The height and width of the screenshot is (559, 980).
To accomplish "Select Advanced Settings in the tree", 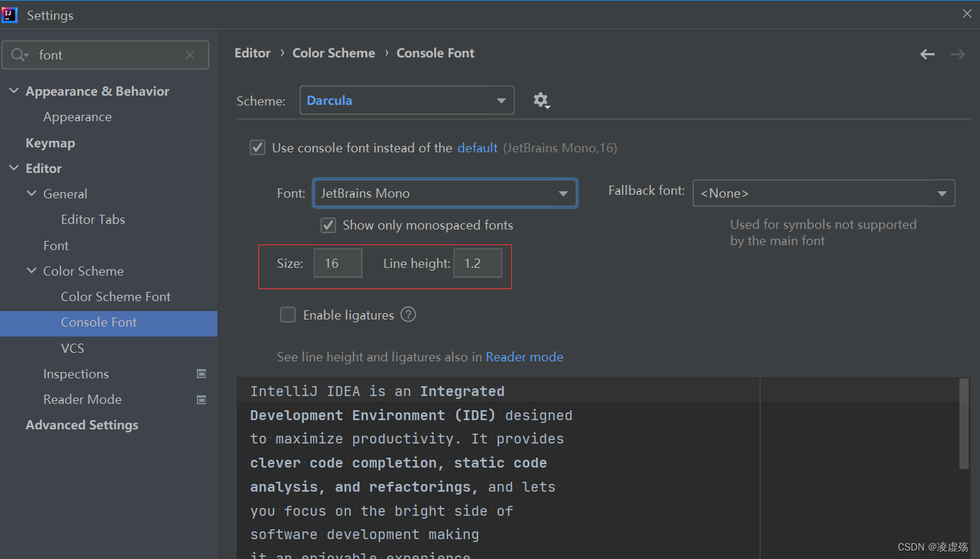I will click(82, 425).
